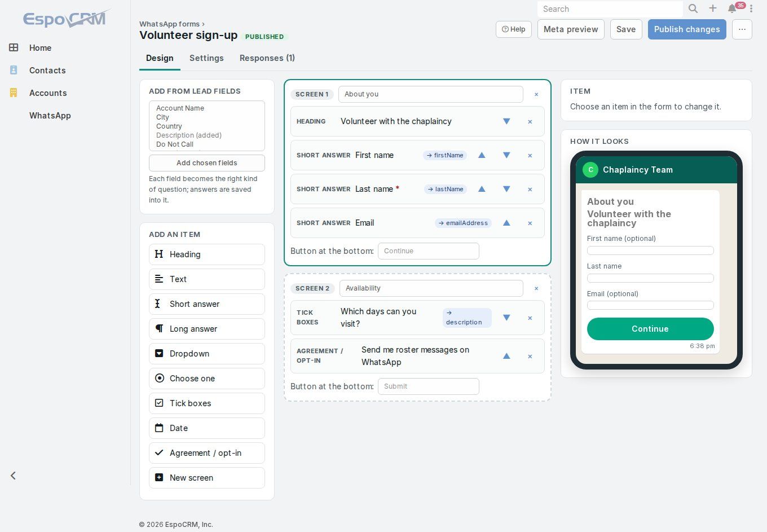Move First name question up
Screen dimensions: 767x532
click(x=482, y=155)
